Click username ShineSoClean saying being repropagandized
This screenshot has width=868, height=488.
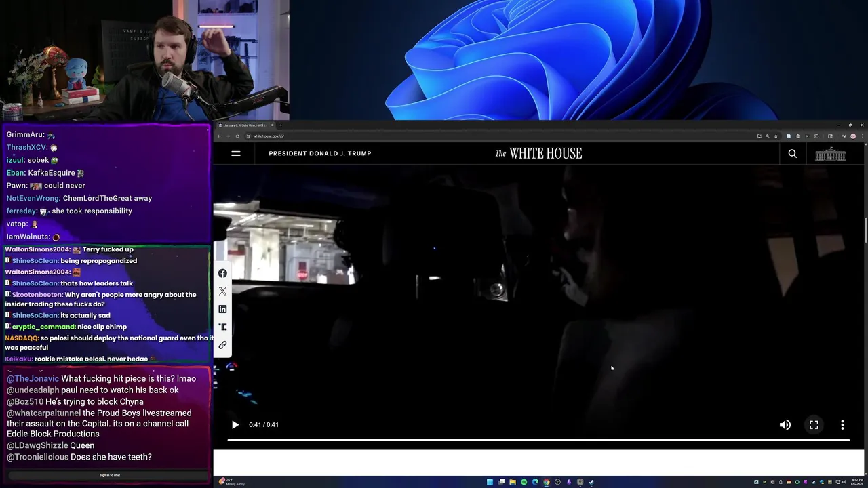(35, 261)
